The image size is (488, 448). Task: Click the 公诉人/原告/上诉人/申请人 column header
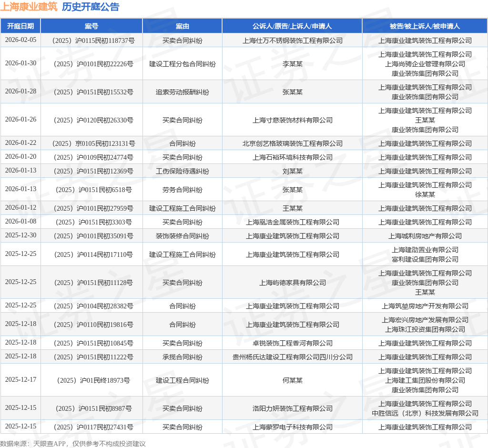292,26
